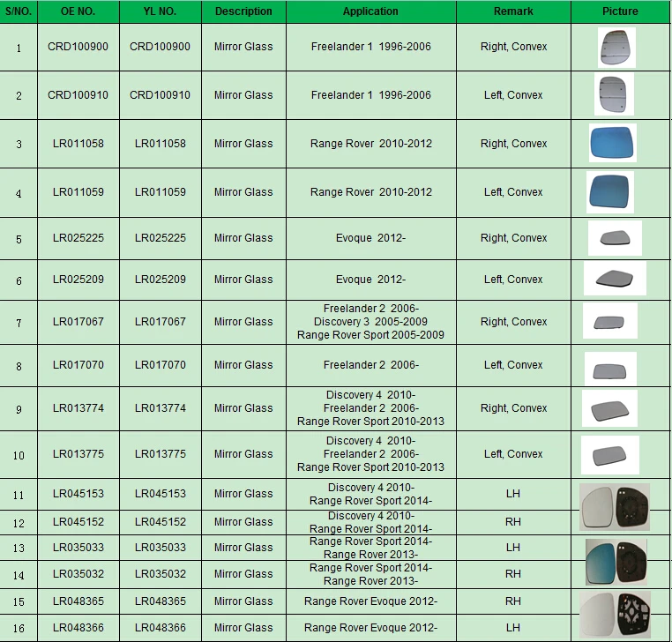Select OE NO. cell LR013774

(78, 408)
